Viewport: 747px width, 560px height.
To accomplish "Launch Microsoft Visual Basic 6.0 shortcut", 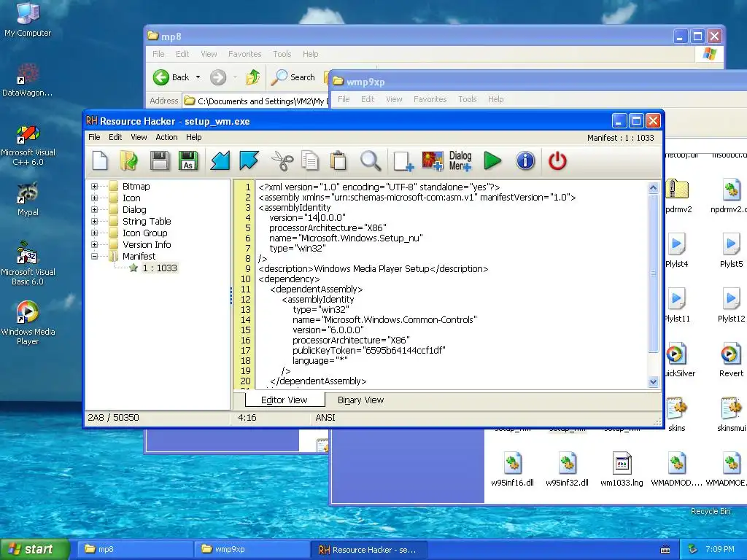I will 28,264.
